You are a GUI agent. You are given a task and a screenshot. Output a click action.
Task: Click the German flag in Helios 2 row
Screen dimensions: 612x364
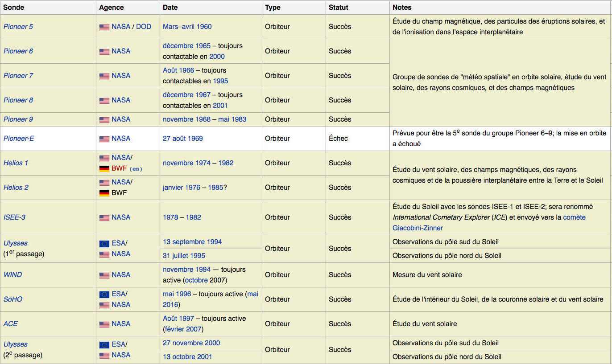point(104,193)
